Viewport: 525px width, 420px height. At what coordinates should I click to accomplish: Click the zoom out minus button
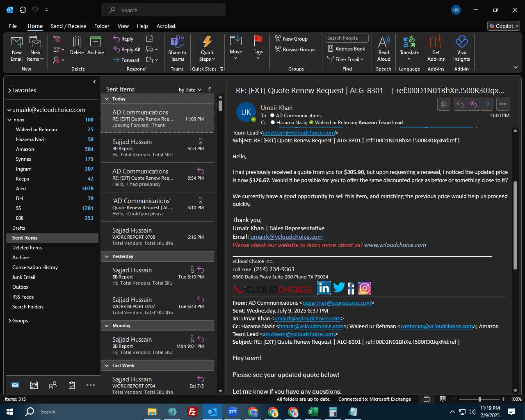455,399
